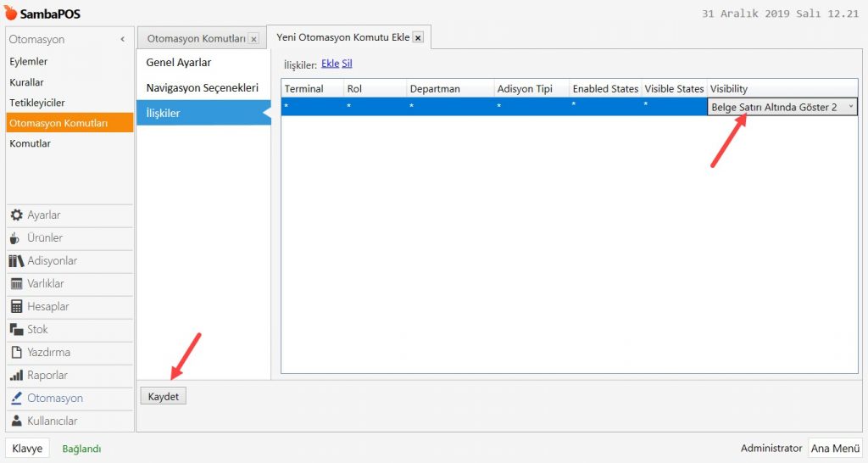Click the Ayarlar gear icon
Image resolution: width=868 pixels, height=463 pixels.
(x=16, y=215)
